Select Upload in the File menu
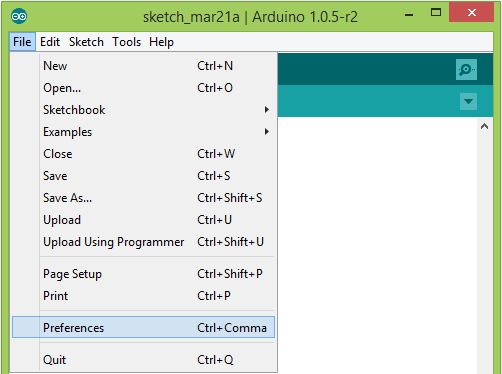This screenshot has width=502, height=374. point(143,220)
